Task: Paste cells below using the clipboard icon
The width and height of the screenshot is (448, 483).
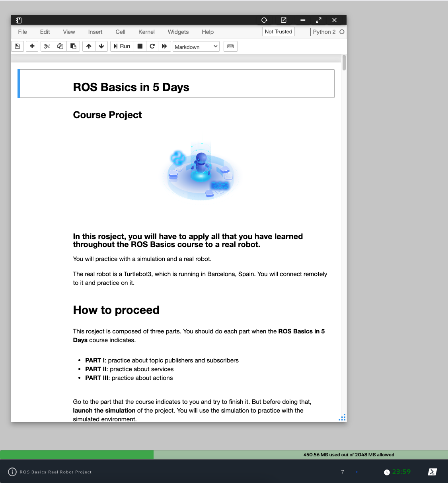Action: tap(73, 47)
